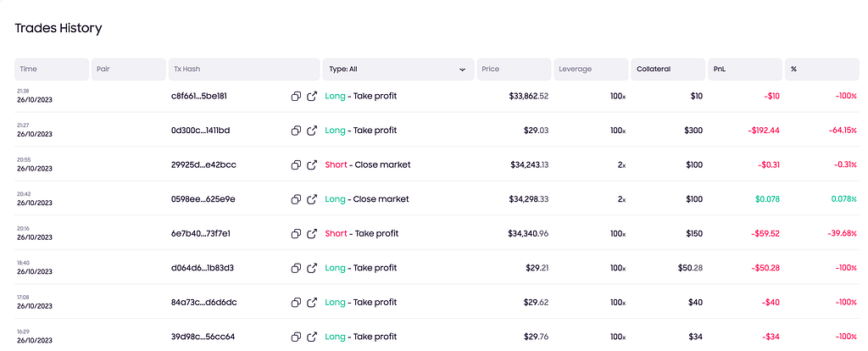The width and height of the screenshot is (868, 351).
Task: Click the Type filter chevron arrow
Action: [x=462, y=70]
